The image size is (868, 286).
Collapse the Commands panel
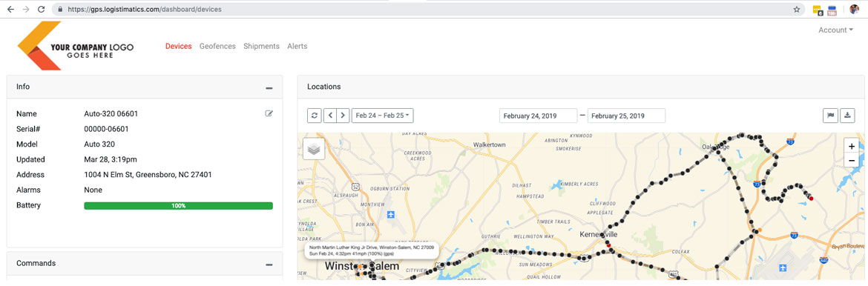pos(269,265)
